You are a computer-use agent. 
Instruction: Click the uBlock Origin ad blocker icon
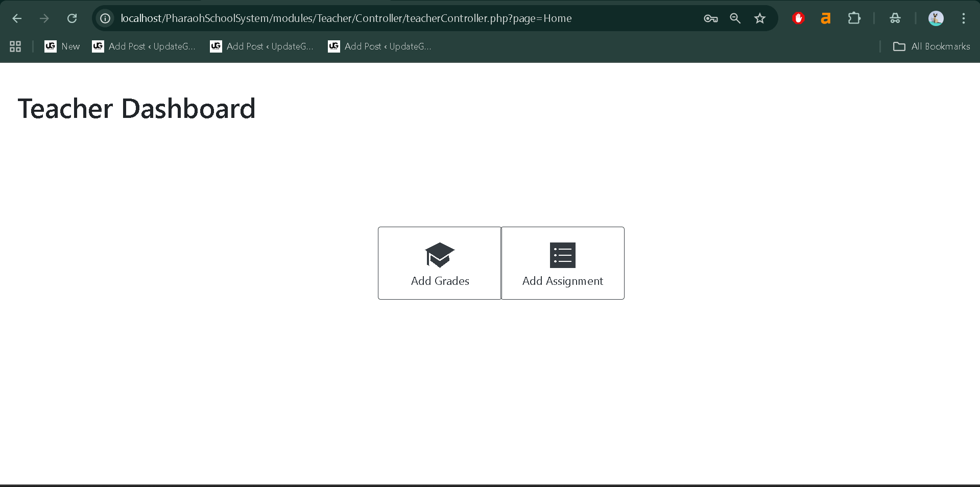(798, 18)
